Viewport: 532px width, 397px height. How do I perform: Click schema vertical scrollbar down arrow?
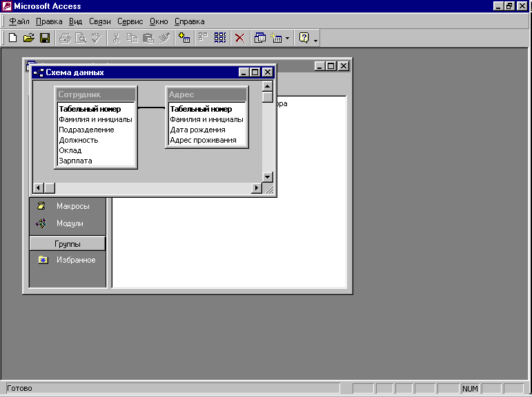[268, 176]
